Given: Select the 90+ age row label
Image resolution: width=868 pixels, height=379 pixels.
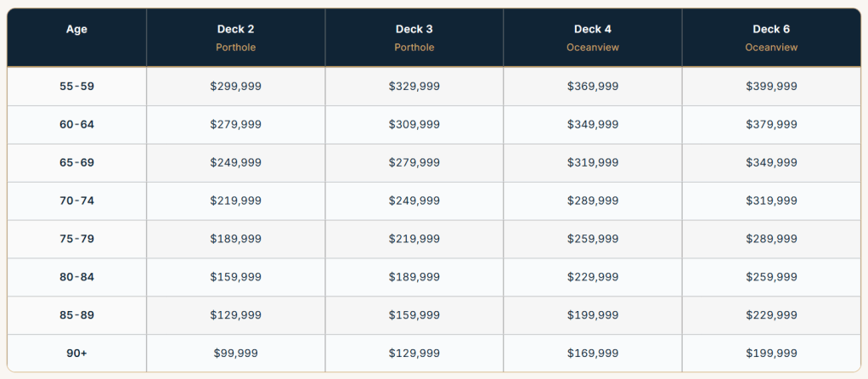Looking at the screenshot, I should 76,353.
